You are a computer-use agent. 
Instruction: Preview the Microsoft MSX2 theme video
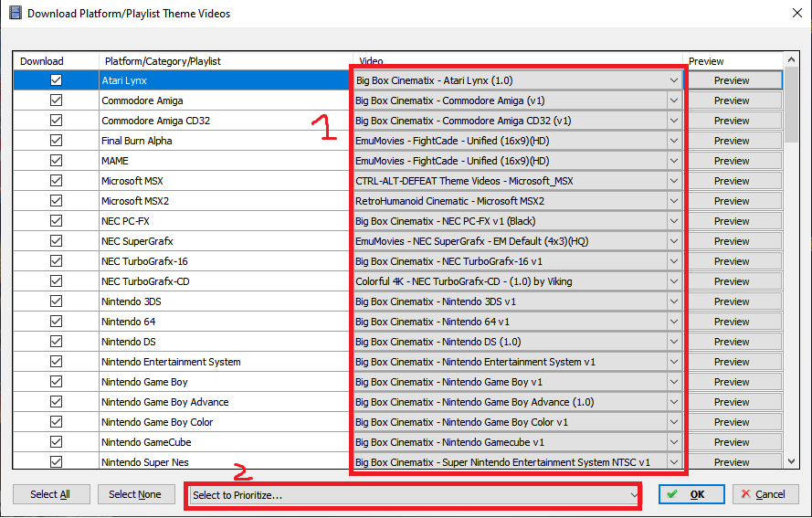tap(732, 201)
